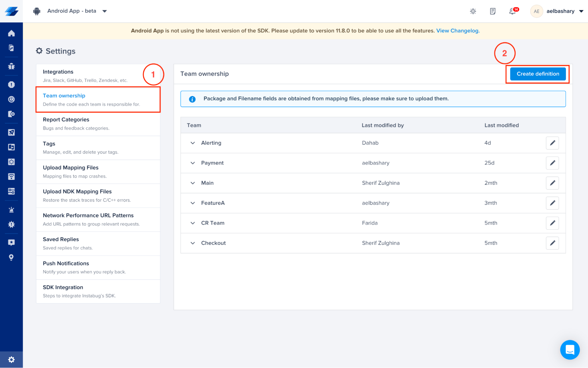The image size is (588, 368).
Task: Open Push Notifications settings
Action: pos(98,267)
